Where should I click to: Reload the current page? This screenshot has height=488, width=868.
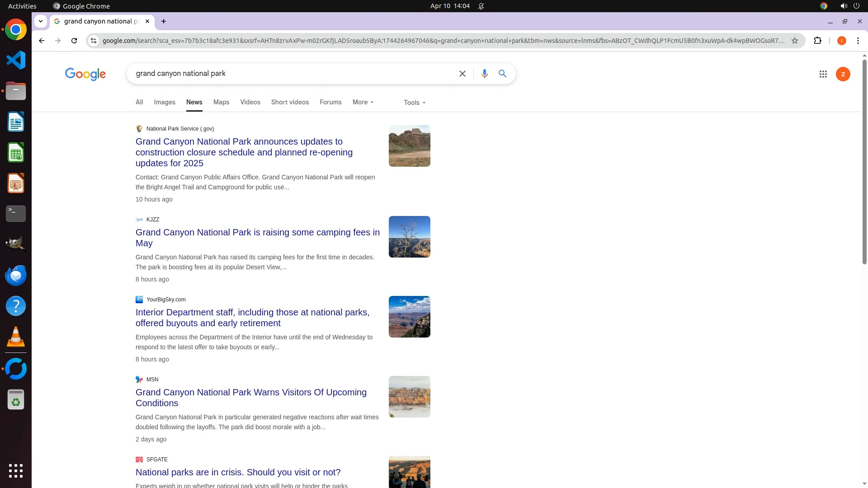tap(74, 41)
